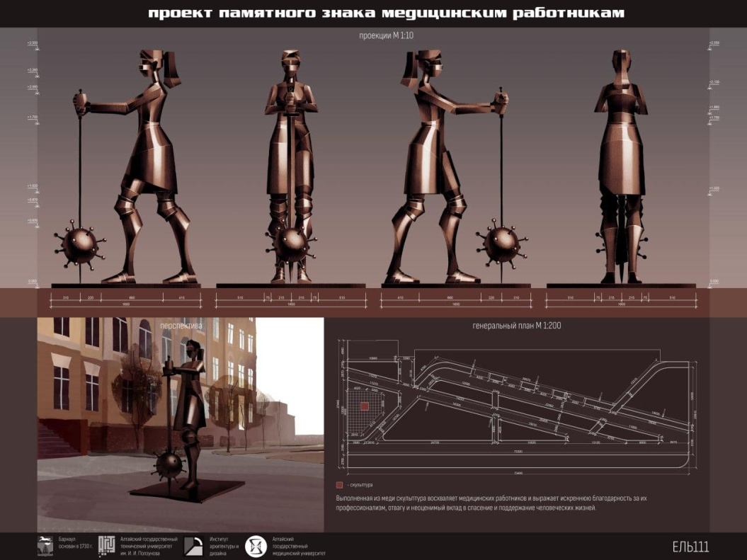Image resolution: width=747 pixels, height=560 pixels.
Task: Click the virus ball in the perspective render
Action: 169,466
